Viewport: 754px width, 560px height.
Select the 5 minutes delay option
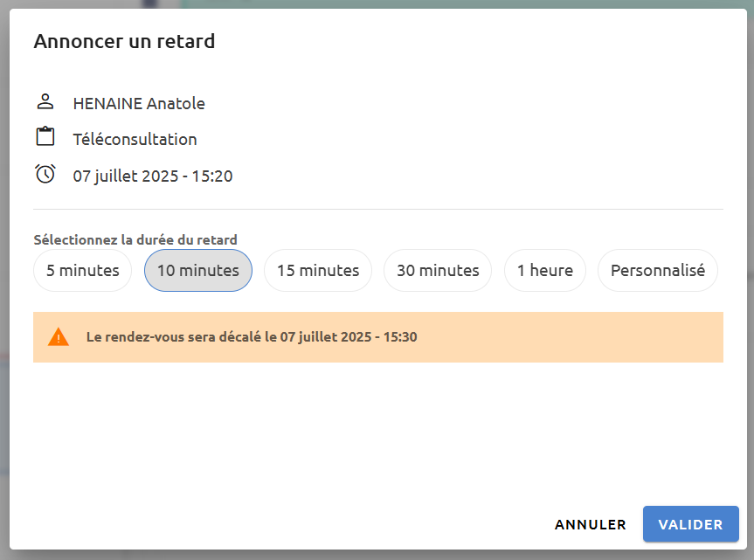click(83, 270)
